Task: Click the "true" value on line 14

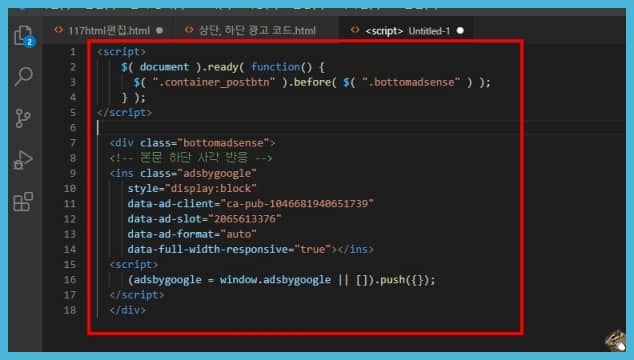Action: click(x=313, y=249)
